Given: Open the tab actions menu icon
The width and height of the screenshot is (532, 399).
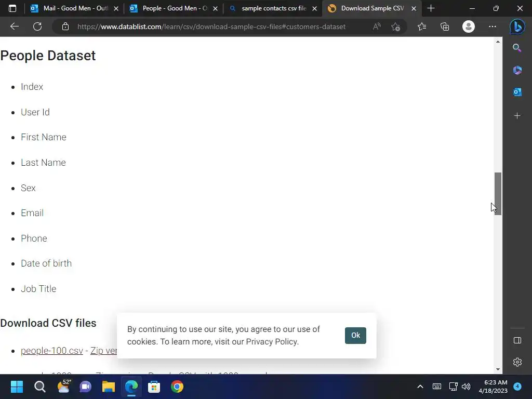Looking at the screenshot, I should [x=12, y=8].
